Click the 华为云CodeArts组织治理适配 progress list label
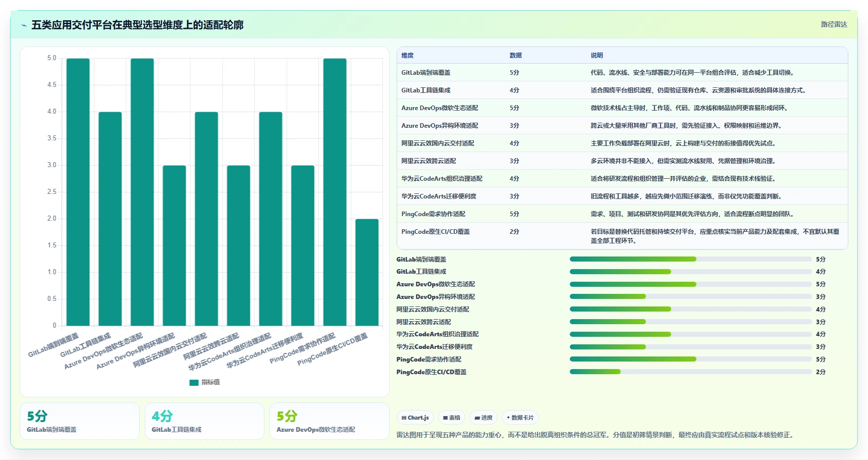This screenshot has width=868, height=460. click(x=437, y=334)
